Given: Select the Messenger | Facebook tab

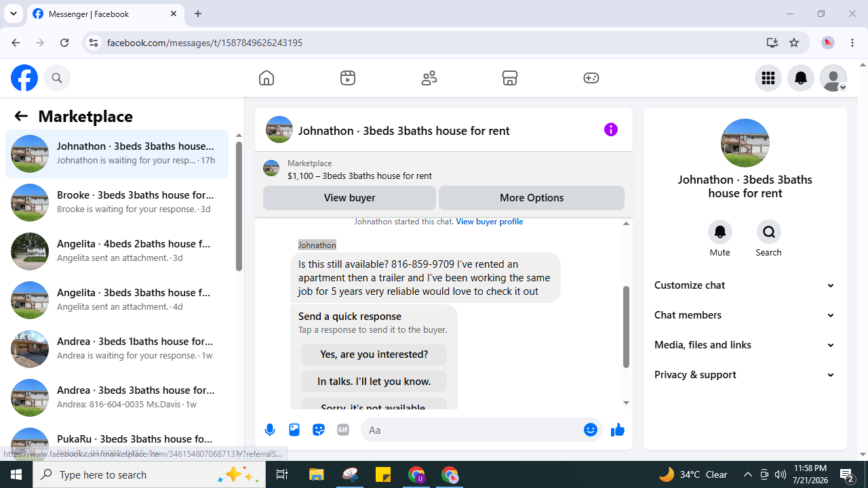Looking at the screenshot, I should tap(105, 14).
